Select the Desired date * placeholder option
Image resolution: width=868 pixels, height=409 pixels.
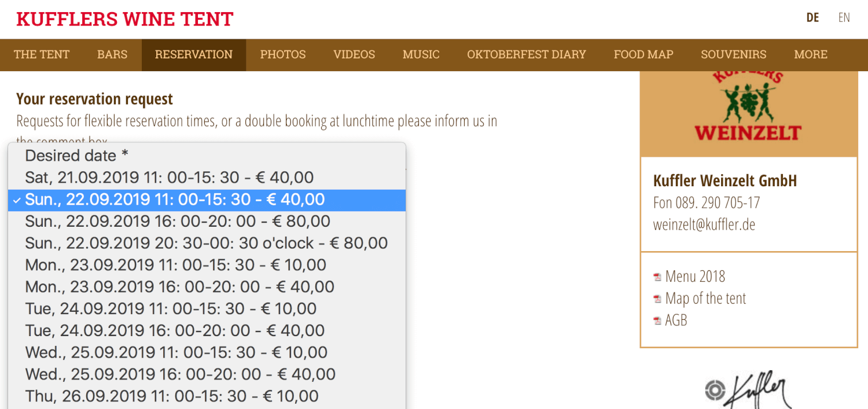[x=207, y=156]
